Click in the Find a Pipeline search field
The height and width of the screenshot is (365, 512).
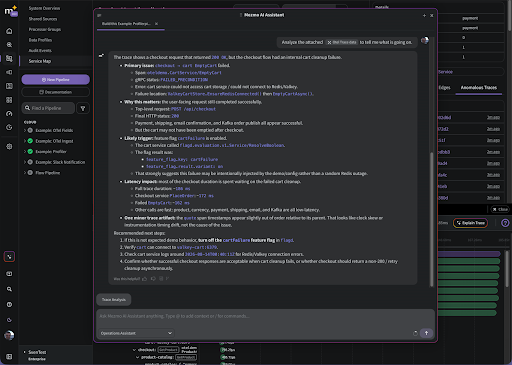tap(48, 108)
